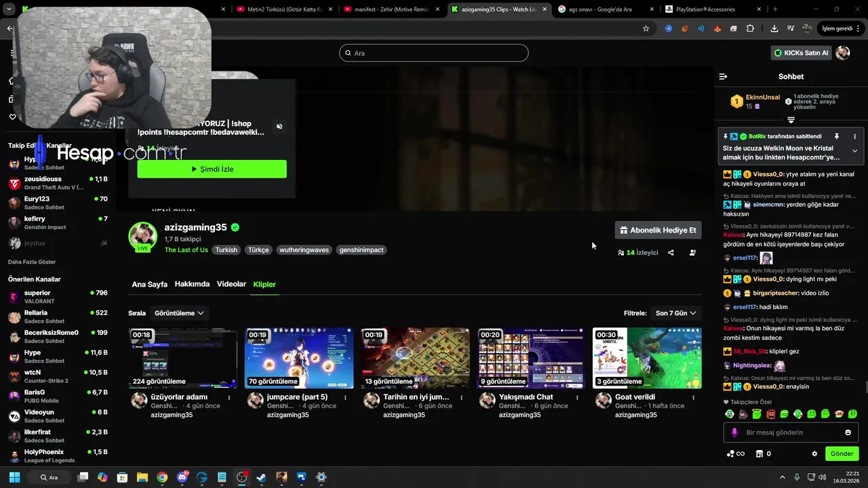
Task: Click the person icon right of share
Action: click(692, 253)
